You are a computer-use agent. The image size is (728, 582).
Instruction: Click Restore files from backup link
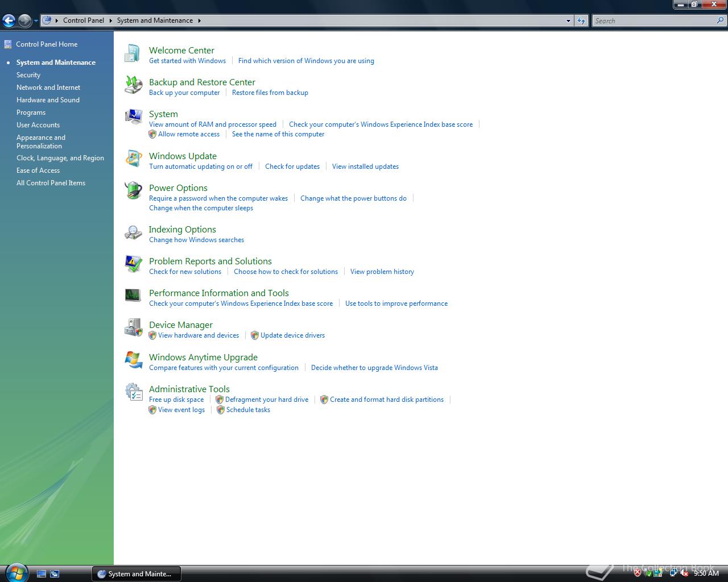[270, 93]
